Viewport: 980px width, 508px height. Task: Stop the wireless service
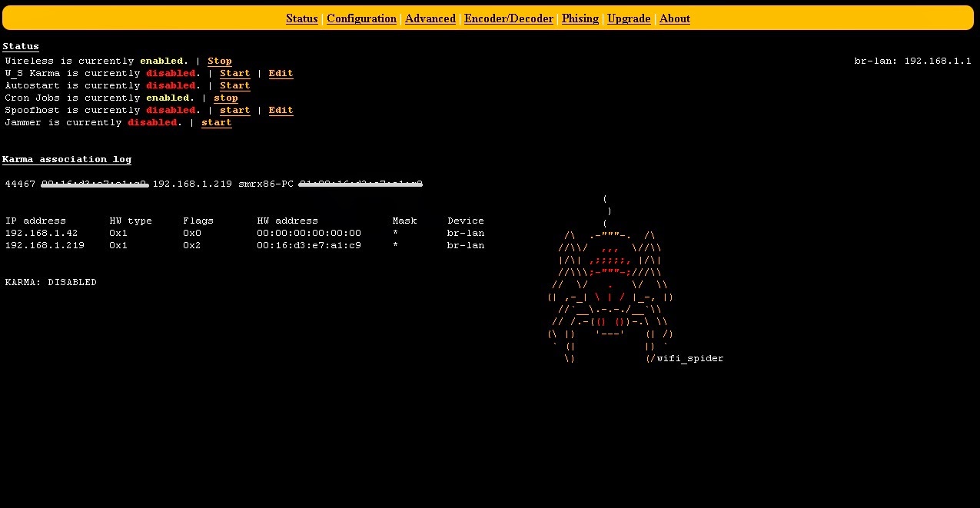219,61
